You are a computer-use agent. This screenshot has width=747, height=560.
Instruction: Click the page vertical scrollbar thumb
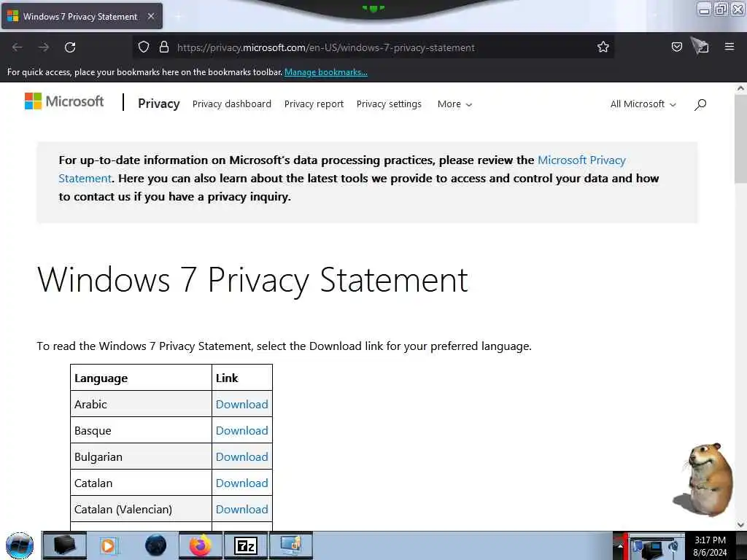(x=740, y=138)
